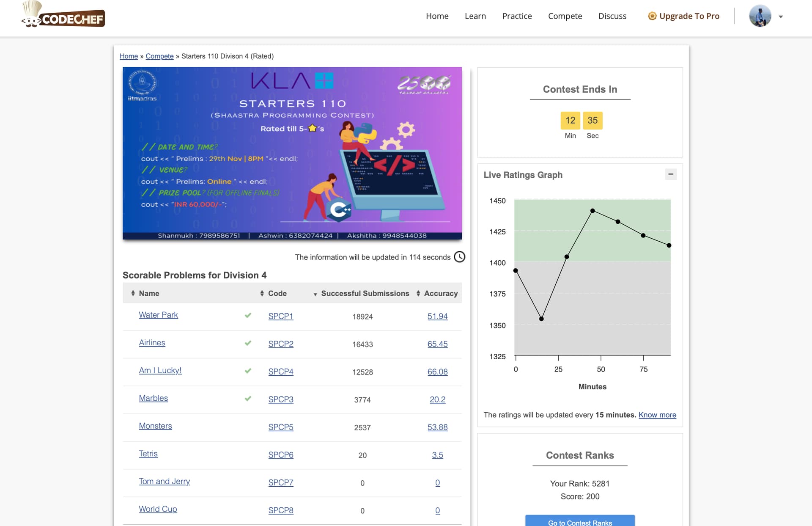
Task: Open the Monsters problem link
Action: 155,426
